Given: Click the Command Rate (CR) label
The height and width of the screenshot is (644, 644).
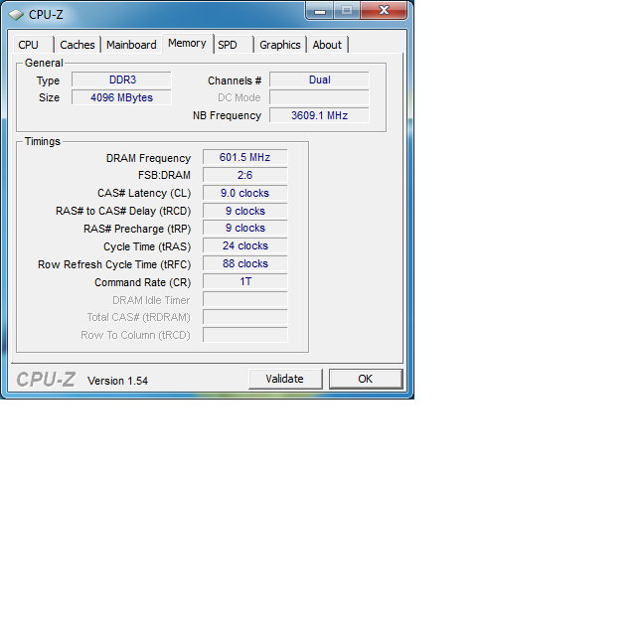Looking at the screenshot, I should click(x=142, y=282).
